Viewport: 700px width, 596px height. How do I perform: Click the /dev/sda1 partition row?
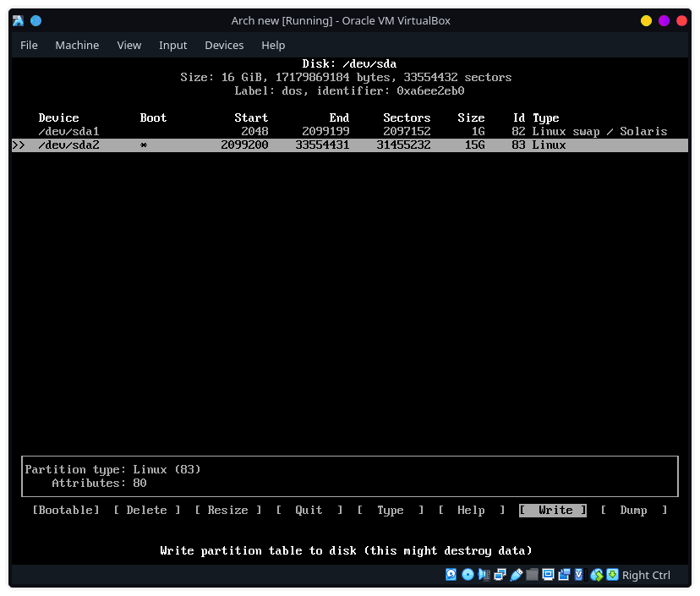click(x=349, y=131)
